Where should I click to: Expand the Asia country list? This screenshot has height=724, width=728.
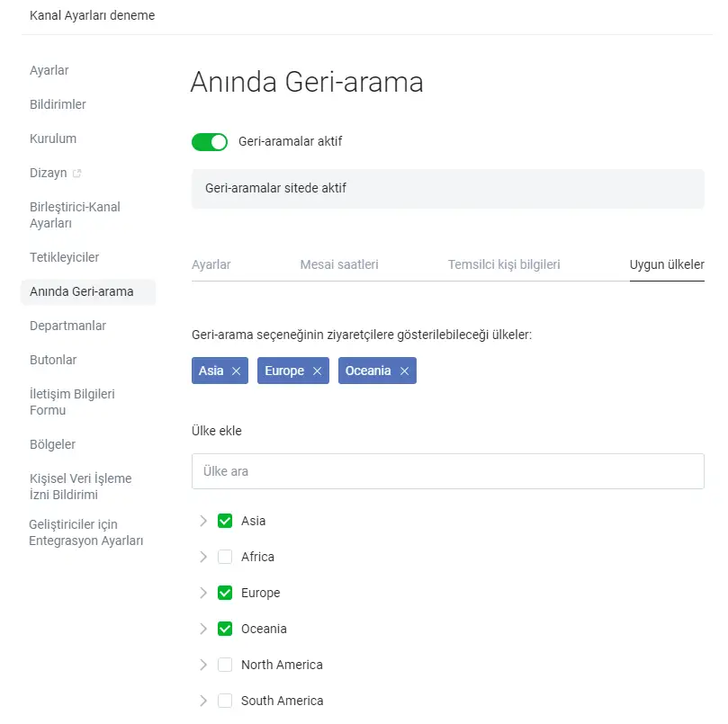click(203, 521)
